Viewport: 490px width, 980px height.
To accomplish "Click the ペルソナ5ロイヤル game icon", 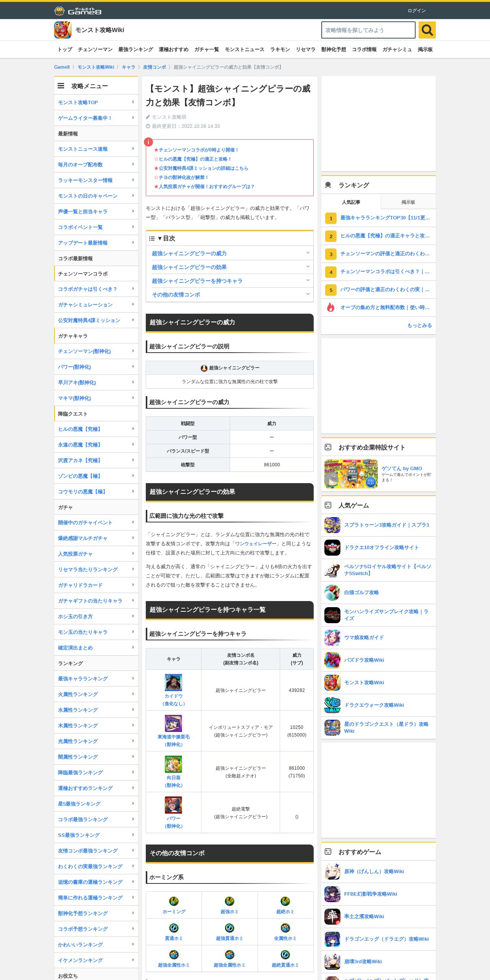I will pos(332,570).
